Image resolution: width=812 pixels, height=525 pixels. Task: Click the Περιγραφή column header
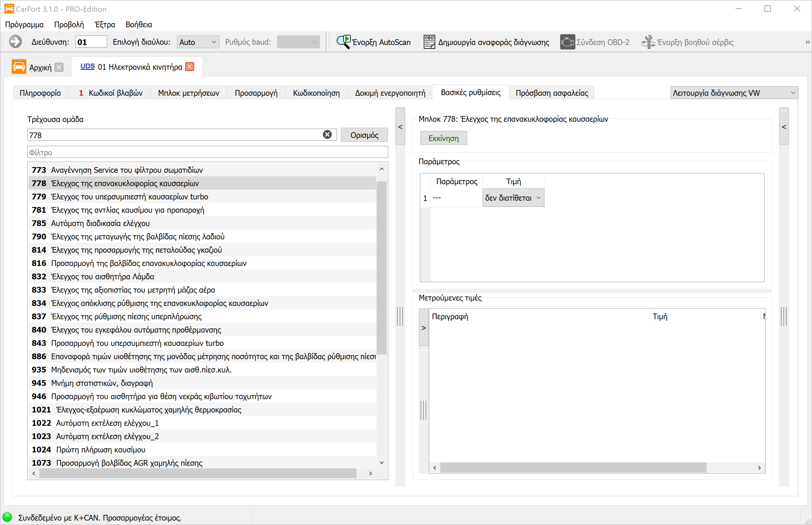540,316
